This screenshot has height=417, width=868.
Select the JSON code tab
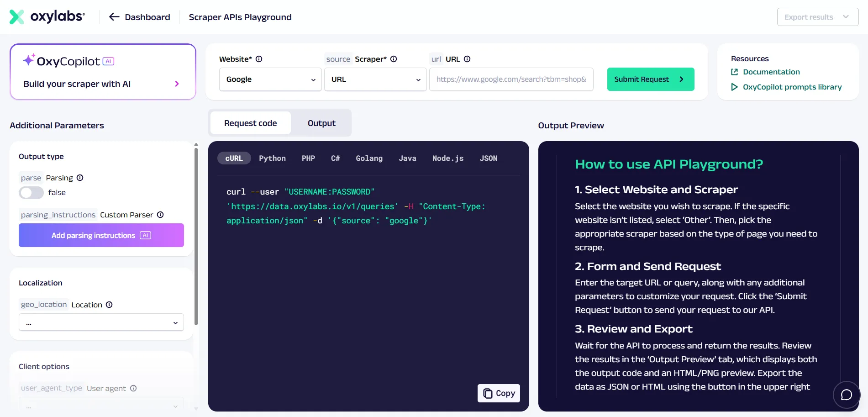[488, 158]
